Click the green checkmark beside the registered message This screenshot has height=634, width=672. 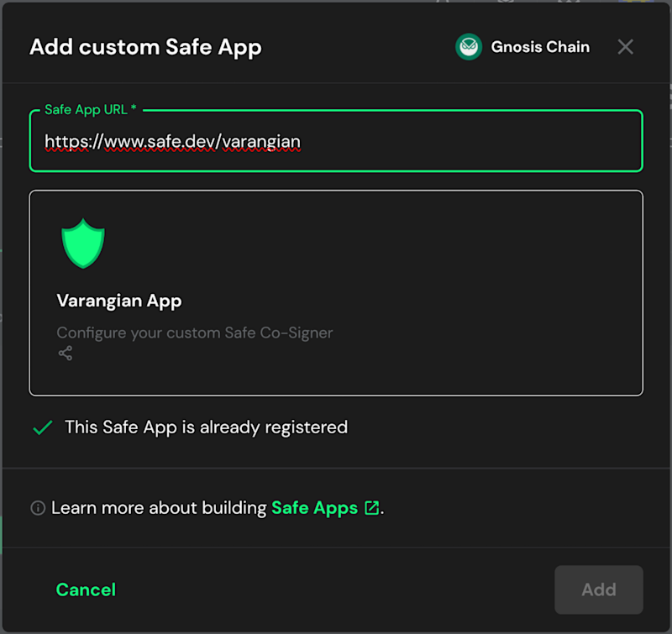pos(43,427)
